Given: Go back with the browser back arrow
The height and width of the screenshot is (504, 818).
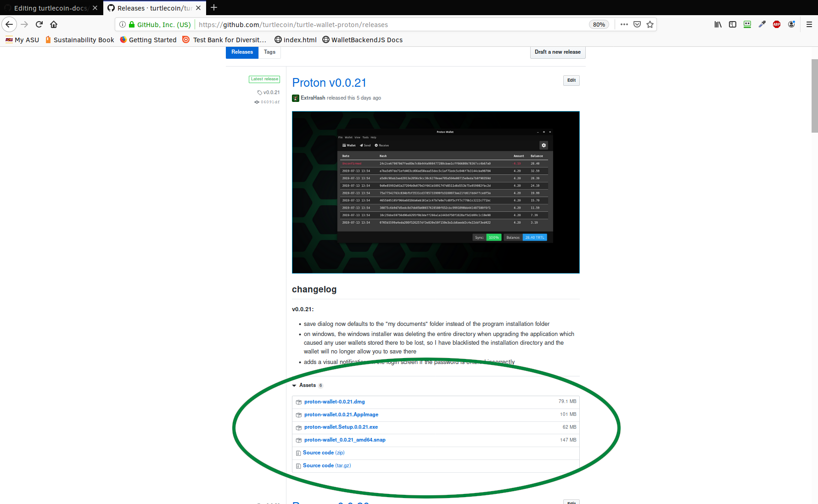Looking at the screenshot, I should [x=9, y=24].
